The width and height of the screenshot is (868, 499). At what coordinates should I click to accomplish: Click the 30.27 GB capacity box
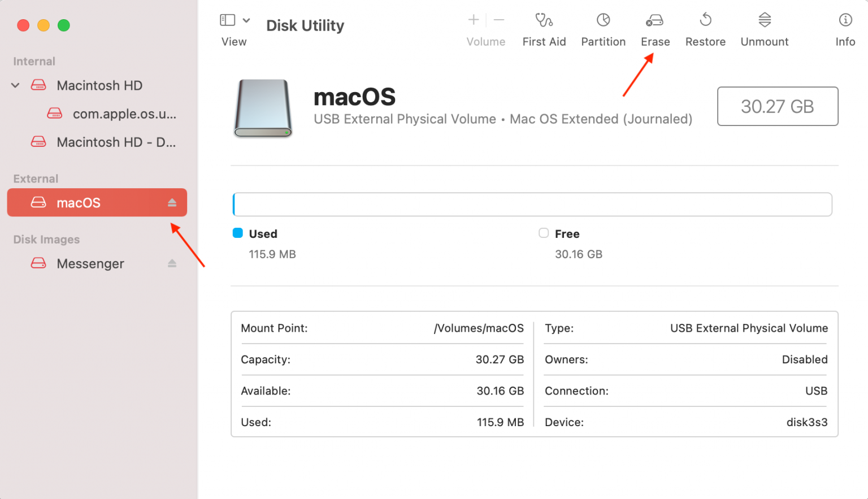[777, 106]
